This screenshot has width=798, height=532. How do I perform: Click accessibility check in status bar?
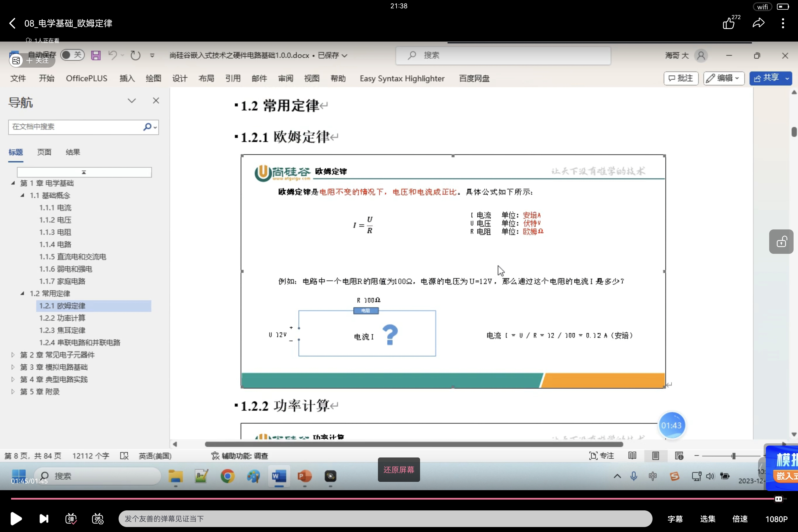239,456
